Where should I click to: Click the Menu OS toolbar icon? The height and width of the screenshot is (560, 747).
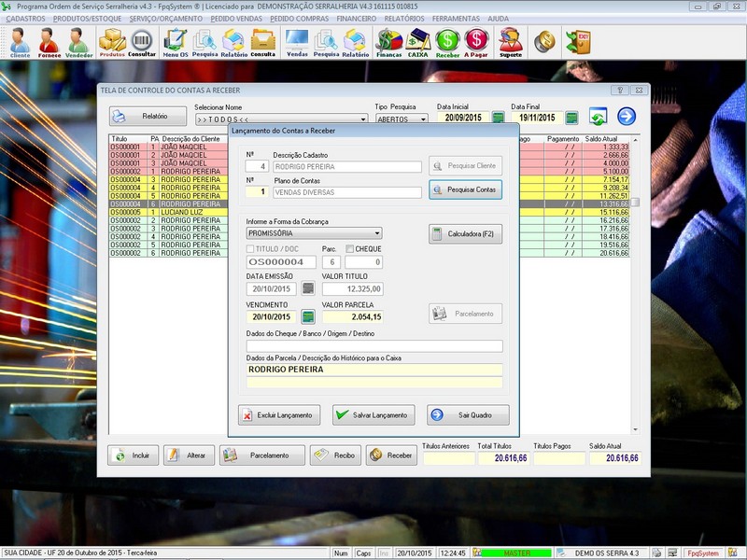(175, 42)
